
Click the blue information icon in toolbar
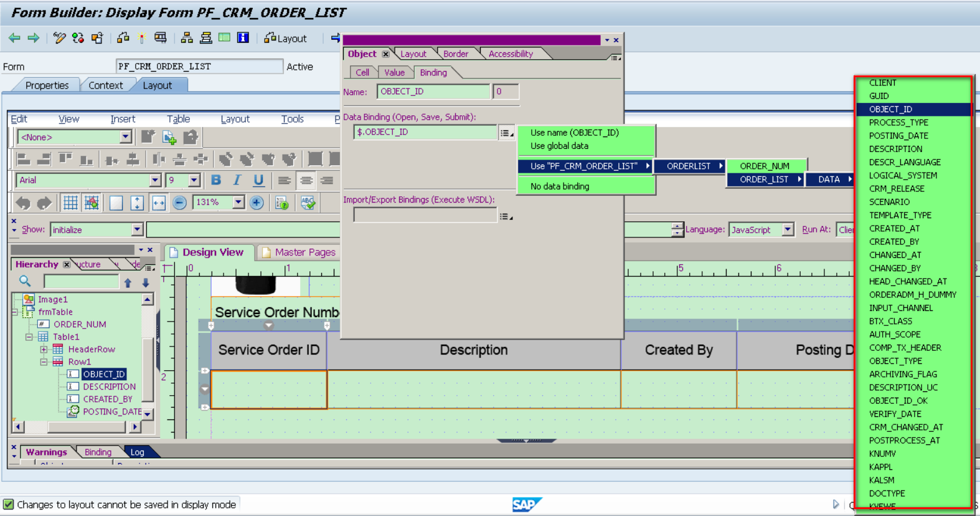click(x=243, y=38)
